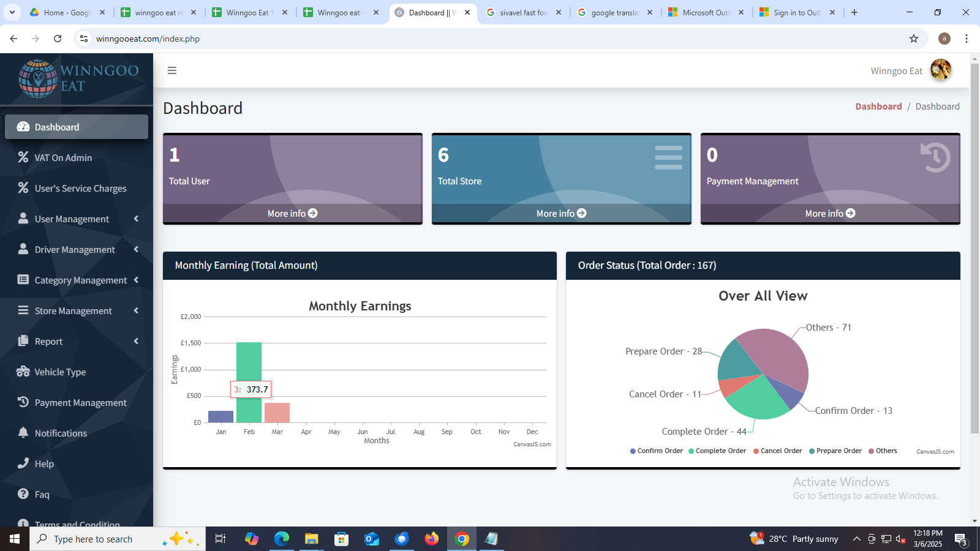Click the Help phone icon in sidebar
This screenshot has width=980, height=551.
(23, 463)
